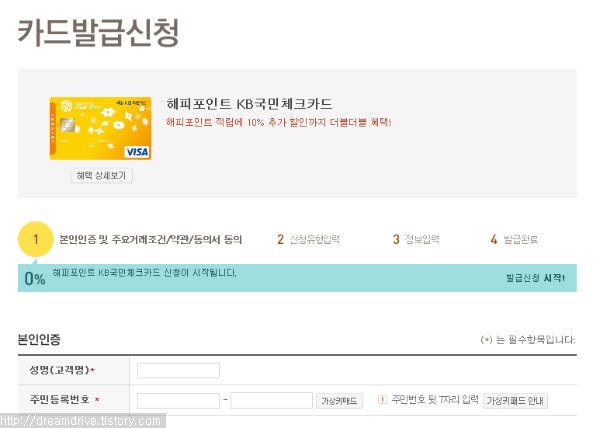Select step 1 yellow circle indicator
Image resolution: width=600 pixels, height=428 pixels.
pos(36,239)
